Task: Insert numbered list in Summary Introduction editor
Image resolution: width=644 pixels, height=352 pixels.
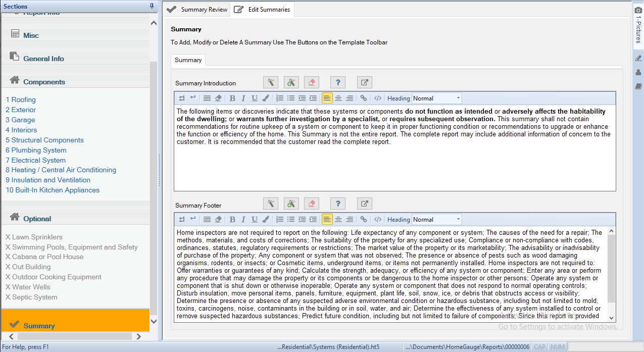Action: pos(279,98)
